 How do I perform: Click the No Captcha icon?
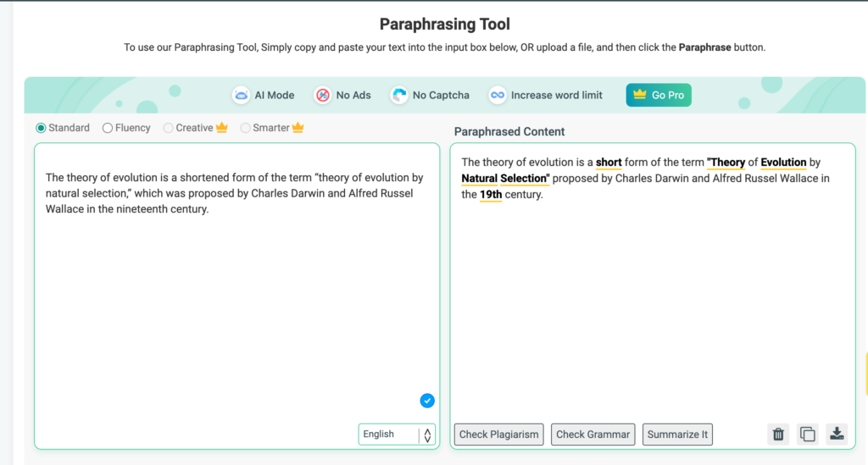pyautogui.click(x=399, y=95)
